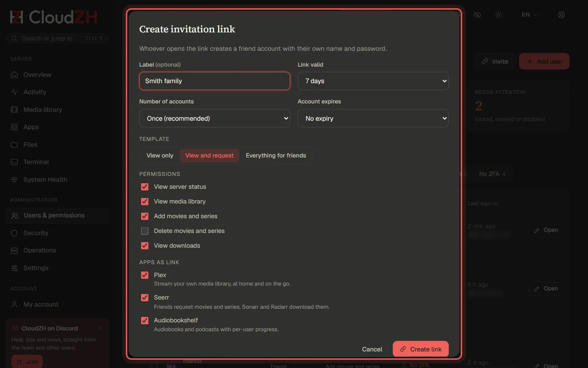
Task: Click the Search or jump to box
Action: coord(58,38)
